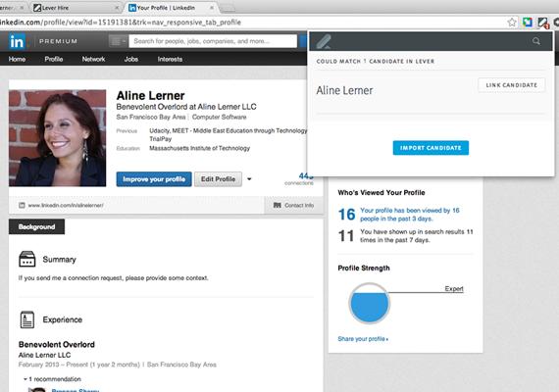Click the Aline Lerner LLC company name
The width and height of the screenshot is (559, 392).
44,355
